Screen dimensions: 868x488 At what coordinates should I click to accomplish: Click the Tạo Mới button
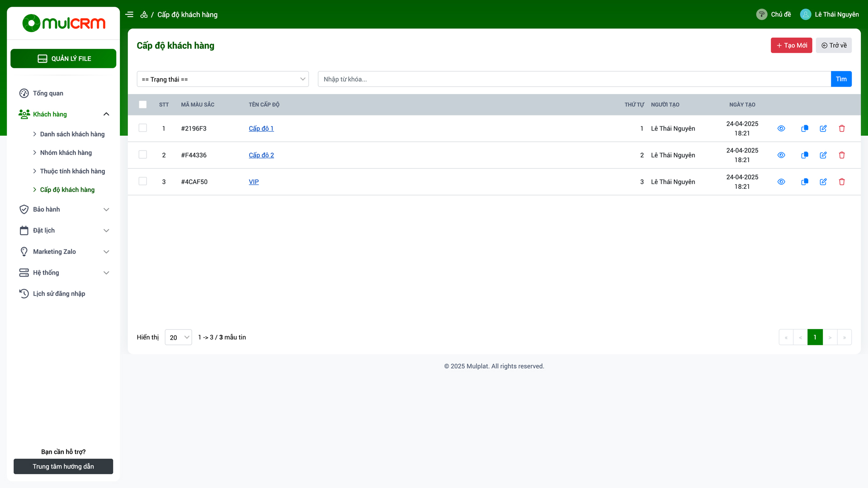tap(791, 45)
